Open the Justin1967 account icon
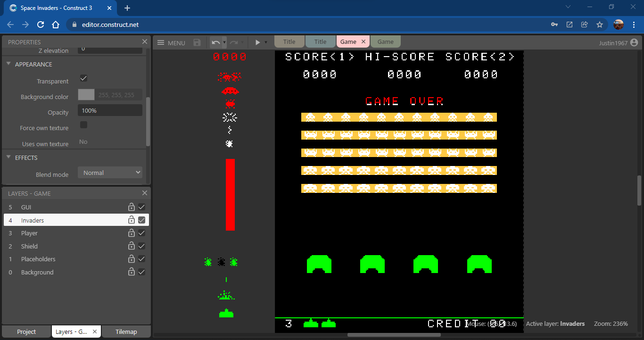This screenshot has height=340, width=644. point(634,42)
